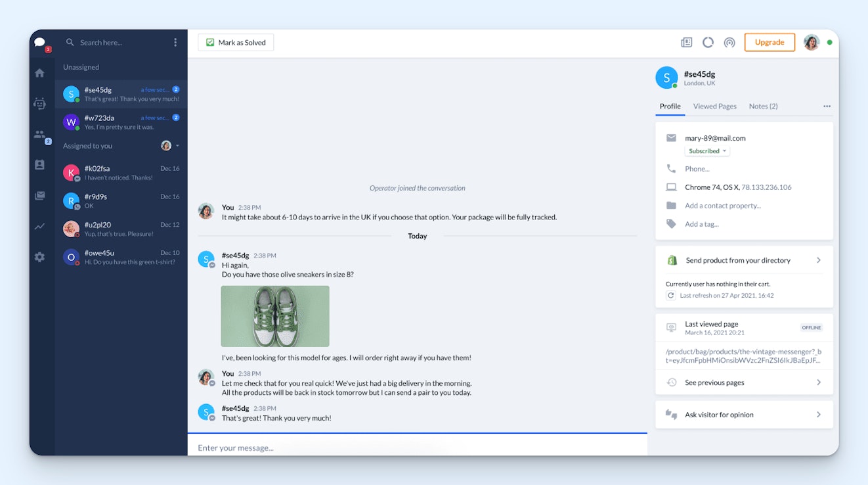Click the orange Upgrade button
The width and height of the screenshot is (868, 485).
point(769,43)
